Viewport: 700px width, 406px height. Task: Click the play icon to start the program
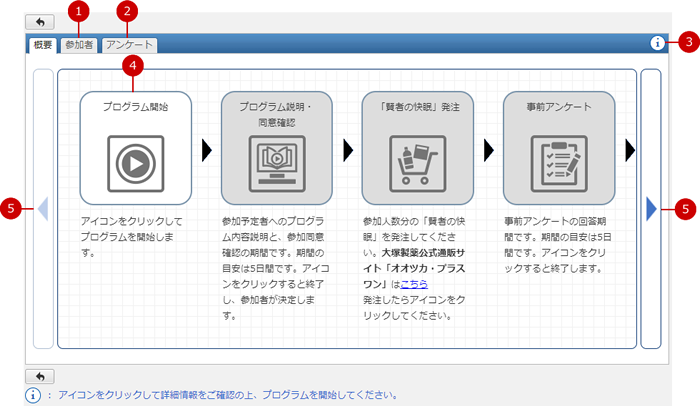135,161
